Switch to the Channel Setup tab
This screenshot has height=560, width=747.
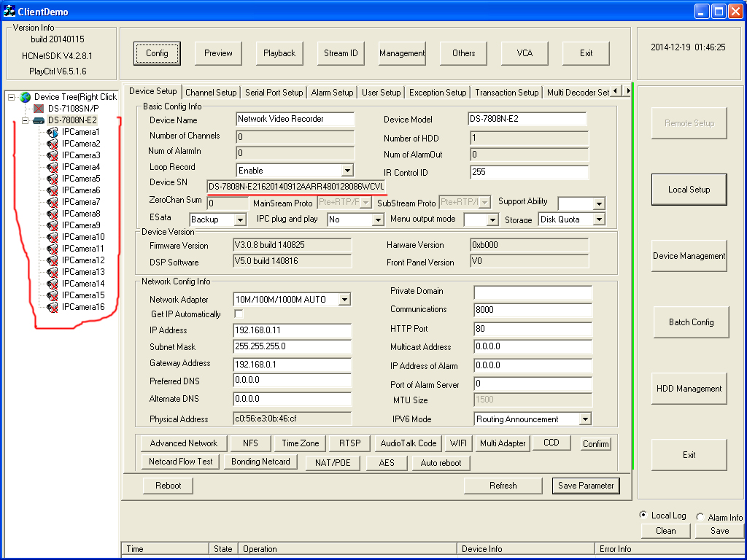point(211,93)
